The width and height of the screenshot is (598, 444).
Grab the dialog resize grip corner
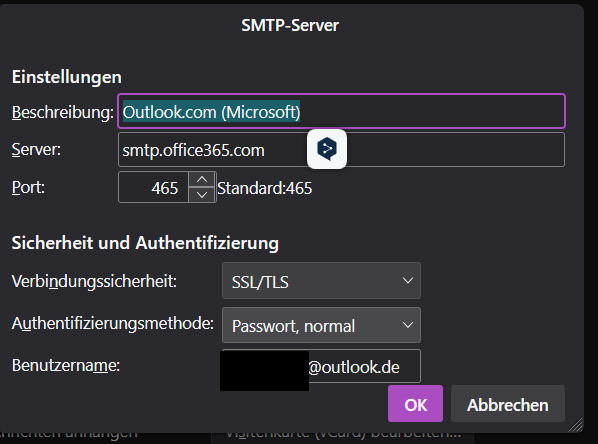(x=576, y=424)
